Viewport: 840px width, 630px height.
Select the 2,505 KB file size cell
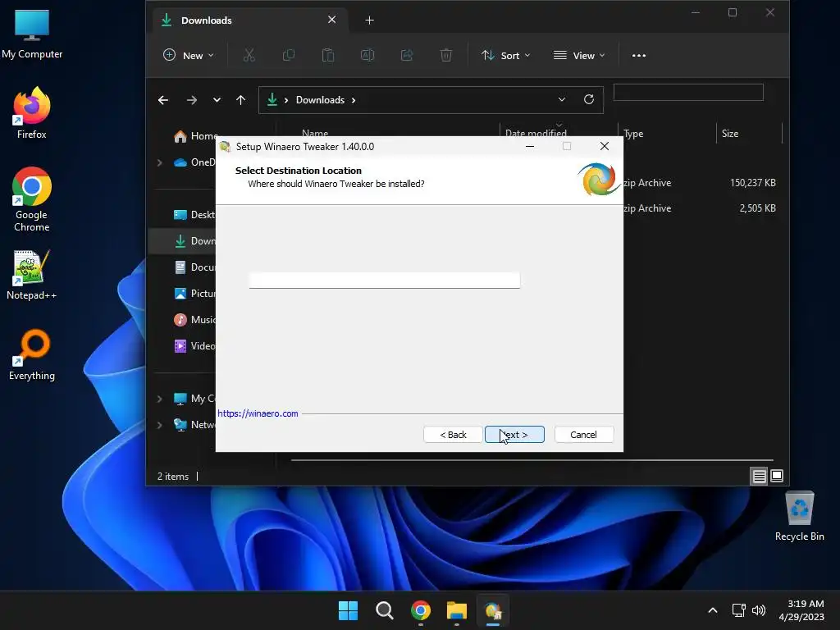[757, 208]
